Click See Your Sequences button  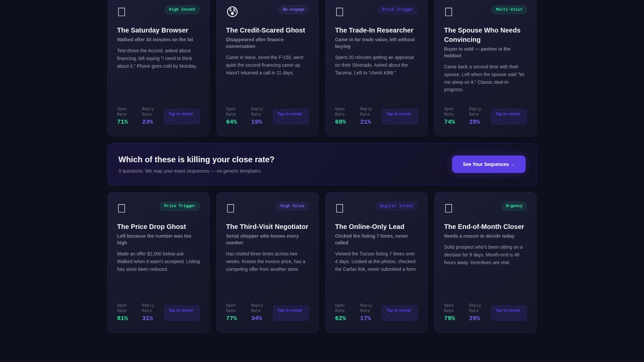coord(488,164)
